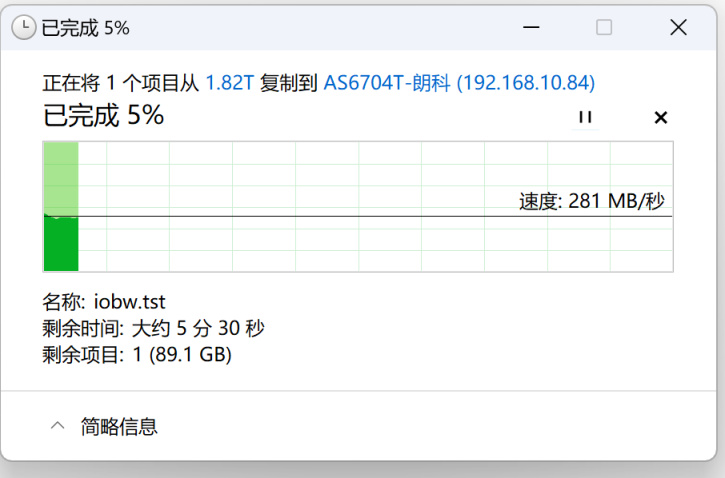Cancel the copy with the X button
The width and height of the screenshot is (725, 478).
660,117
